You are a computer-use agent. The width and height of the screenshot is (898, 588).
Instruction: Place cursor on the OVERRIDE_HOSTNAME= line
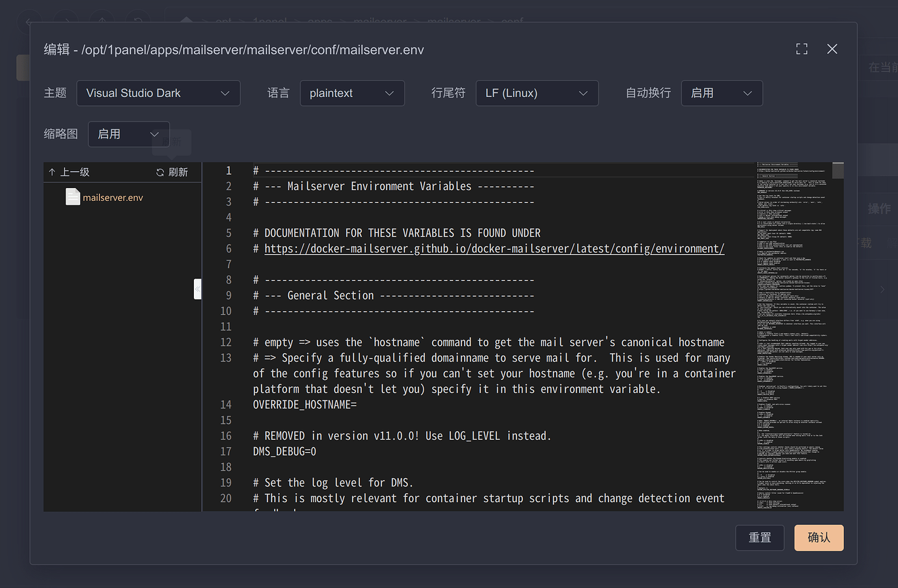pyautogui.click(x=304, y=404)
